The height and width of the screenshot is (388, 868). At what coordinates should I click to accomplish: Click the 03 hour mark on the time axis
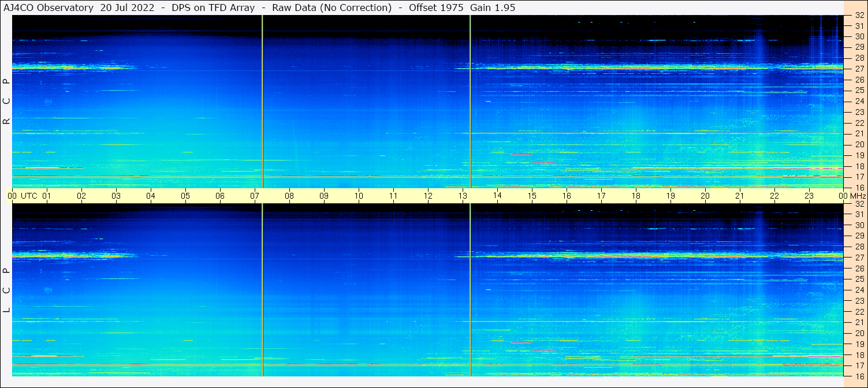pos(116,196)
